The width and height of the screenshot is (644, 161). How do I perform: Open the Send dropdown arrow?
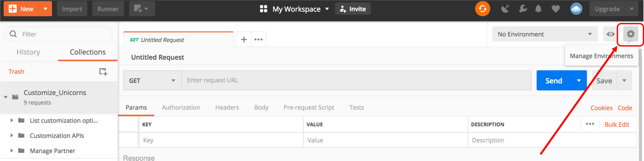(579, 80)
